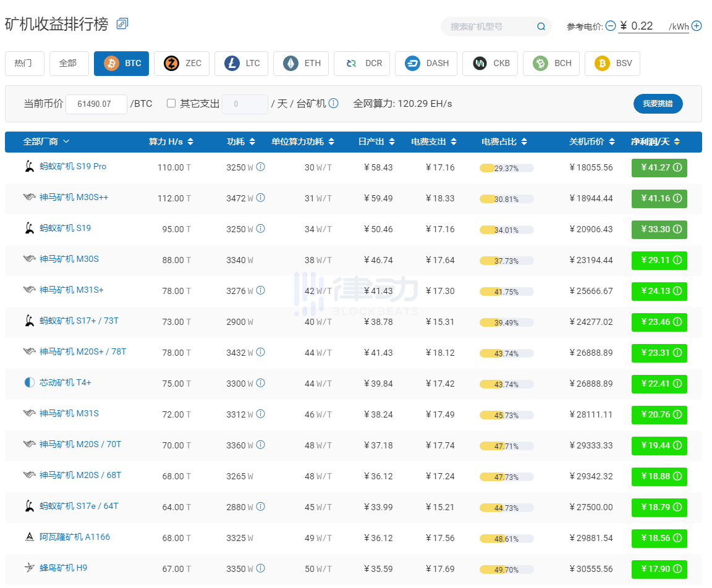712x588 pixels.
Task: Click the current coin price input field
Action: [96, 104]
